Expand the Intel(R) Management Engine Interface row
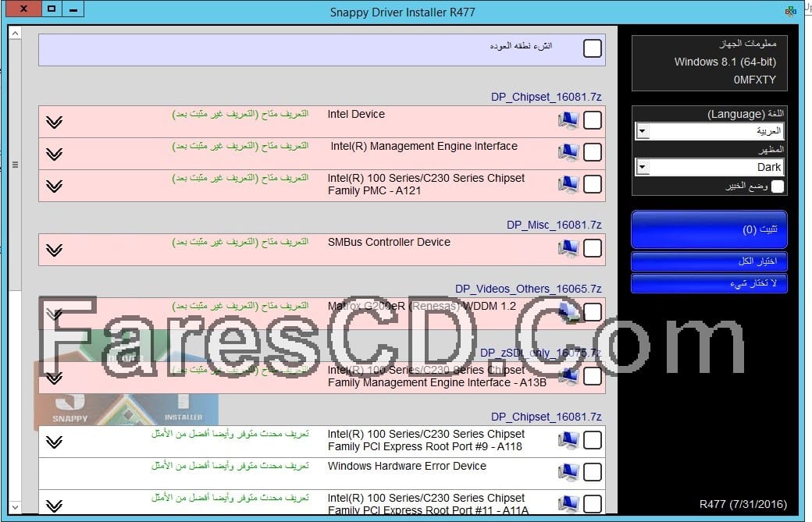Viewport: 812px width, 522px height. [54, 154]
